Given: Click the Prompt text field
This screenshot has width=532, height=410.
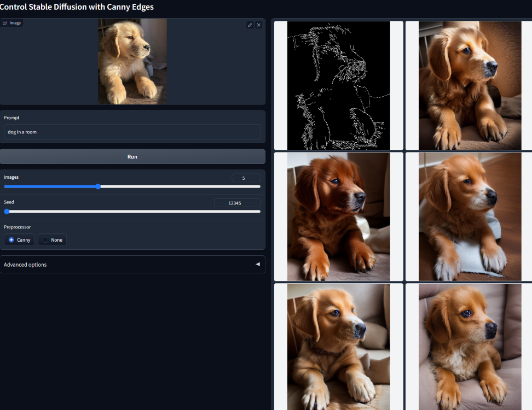Looking at the screenshot, I should click(132, 132).
